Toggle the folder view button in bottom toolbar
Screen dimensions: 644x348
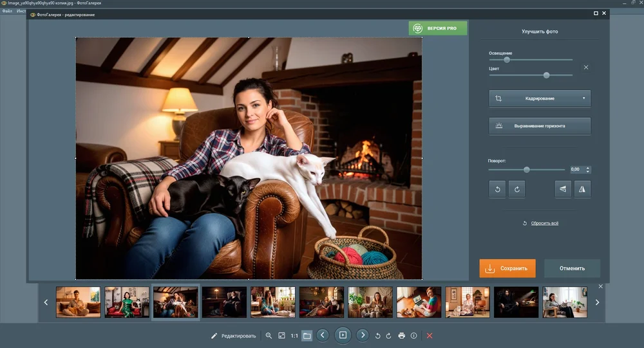(307, 336)
